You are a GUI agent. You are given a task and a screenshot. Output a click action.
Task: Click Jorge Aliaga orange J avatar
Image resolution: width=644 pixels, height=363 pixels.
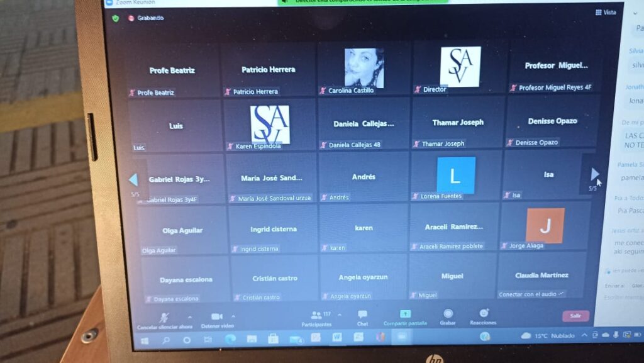click(545, 225)
